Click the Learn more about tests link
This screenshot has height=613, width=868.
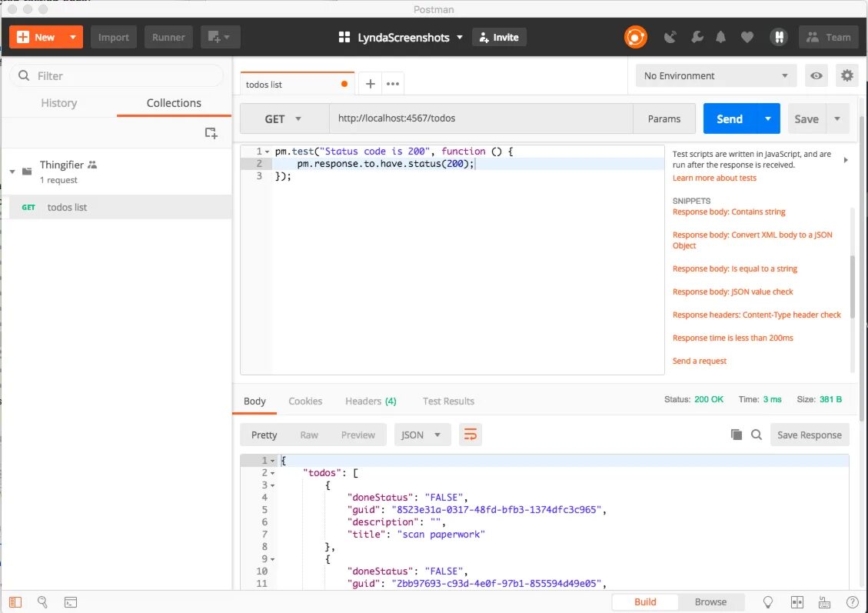pyautogui.click(x=714, y=178)
